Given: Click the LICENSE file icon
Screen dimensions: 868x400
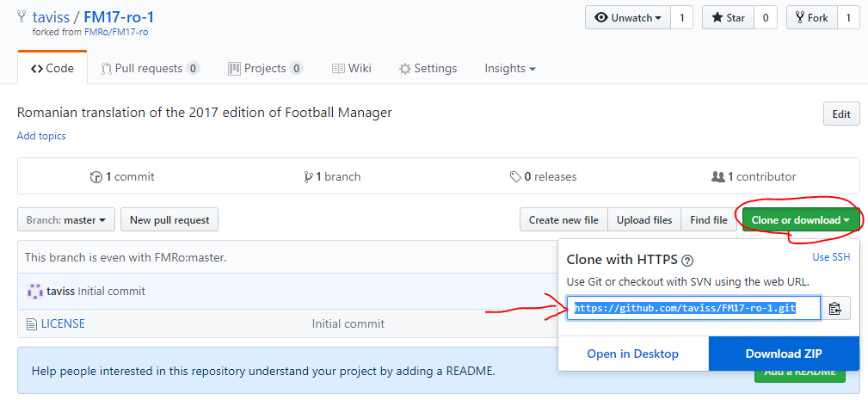Looking at the screenshot, I should coord(32,323).
